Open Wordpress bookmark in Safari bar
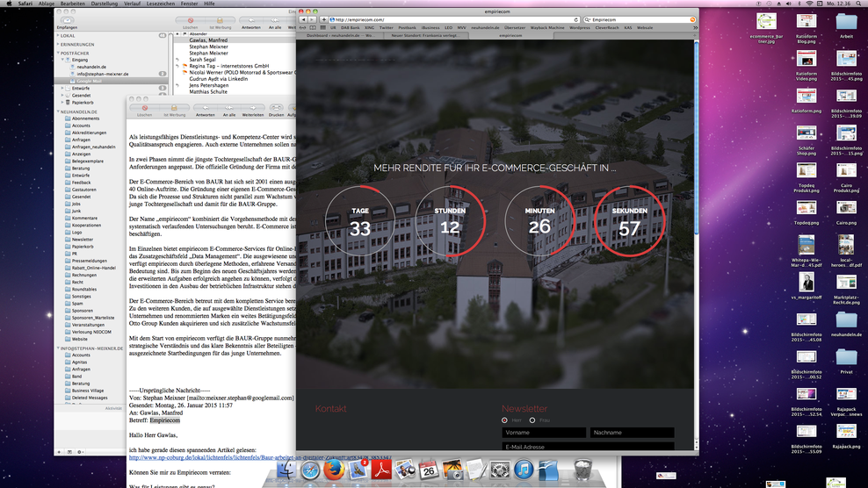Screen dimensions: 868x488 coord(579,28)
